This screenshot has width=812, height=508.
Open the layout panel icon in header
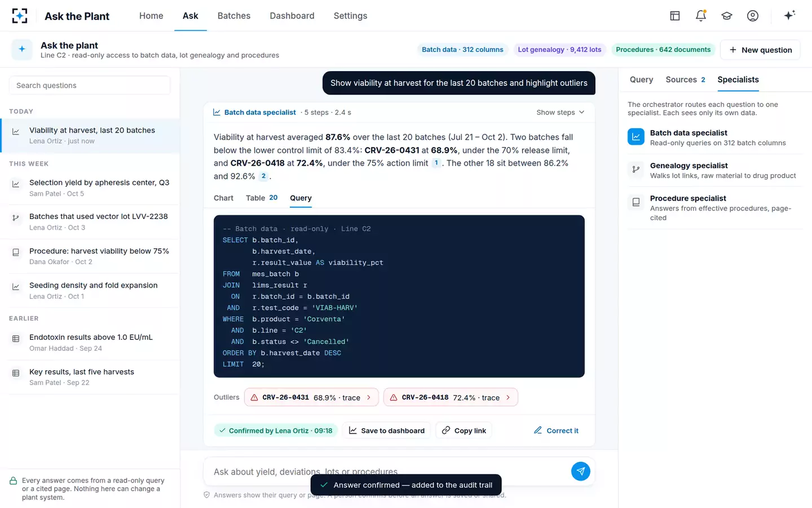click(675, 16)
